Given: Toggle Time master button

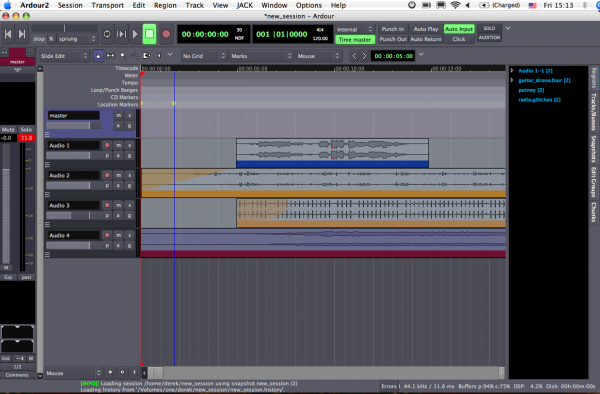Looking at the screenshot, I should 355,39.
